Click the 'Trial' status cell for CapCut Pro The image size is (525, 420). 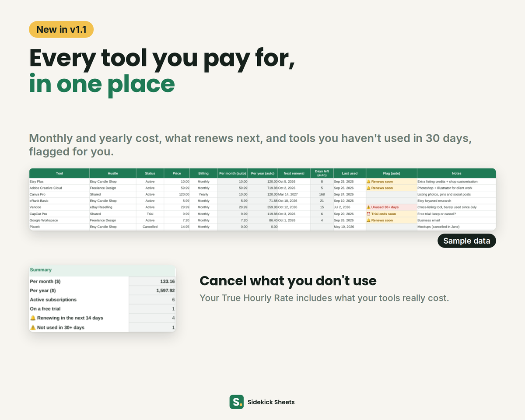pyautogui.click(x=150, y=214)
